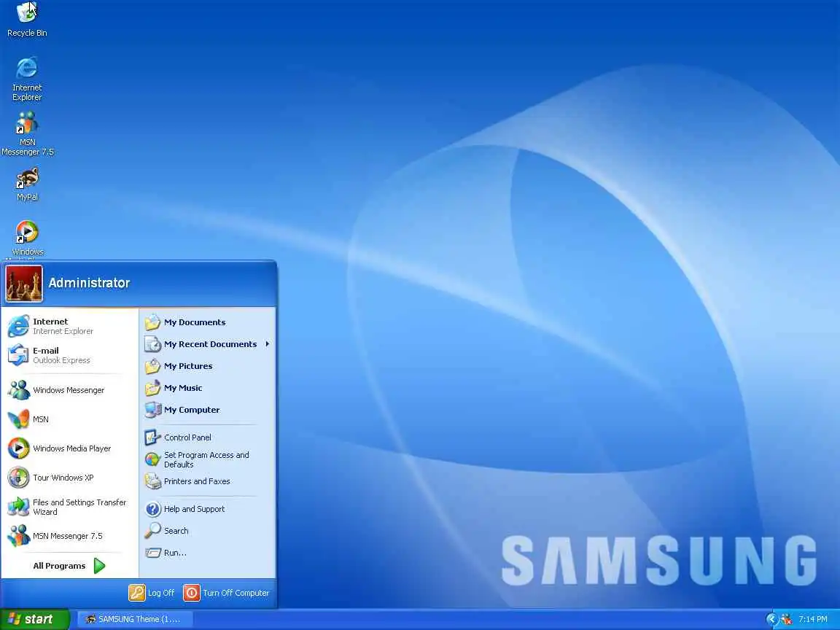
Task: Expand My Recent Documents submenu arrow
Action: 267,344
